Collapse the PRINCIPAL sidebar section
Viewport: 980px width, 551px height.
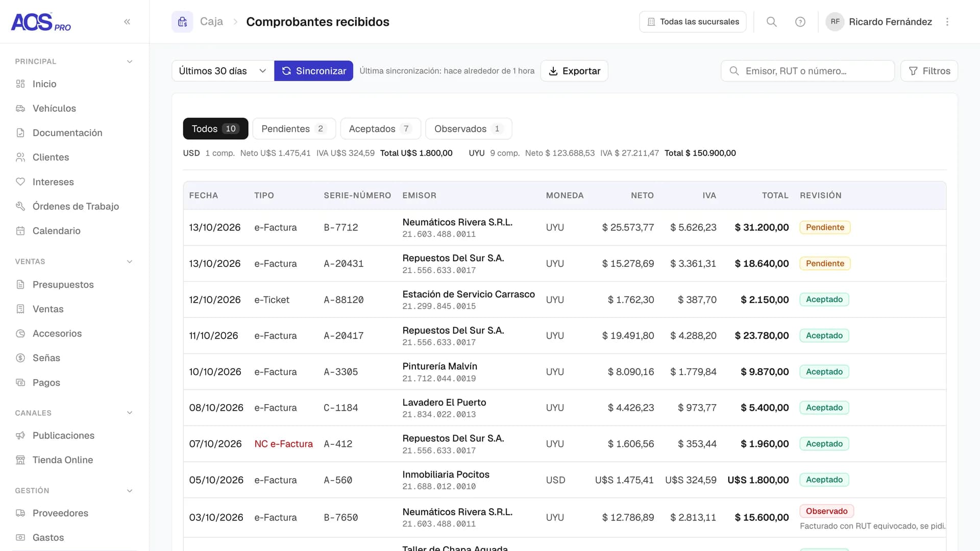(130, 61)
